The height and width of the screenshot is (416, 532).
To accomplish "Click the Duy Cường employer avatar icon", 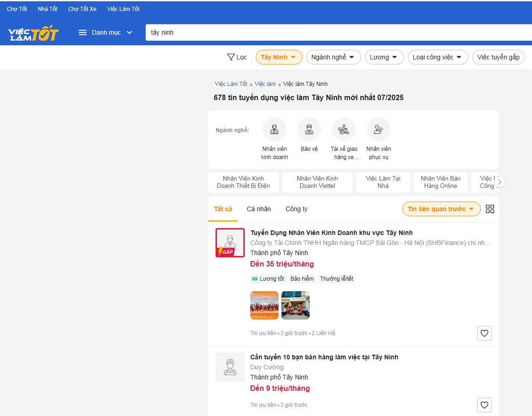I will tap(230, 367).
